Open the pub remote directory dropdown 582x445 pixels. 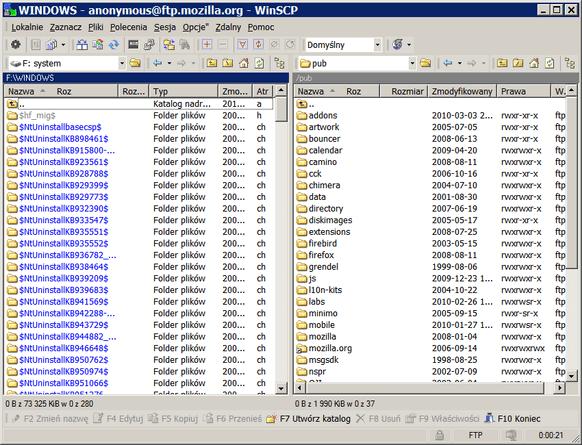click(x=412, y=63)
